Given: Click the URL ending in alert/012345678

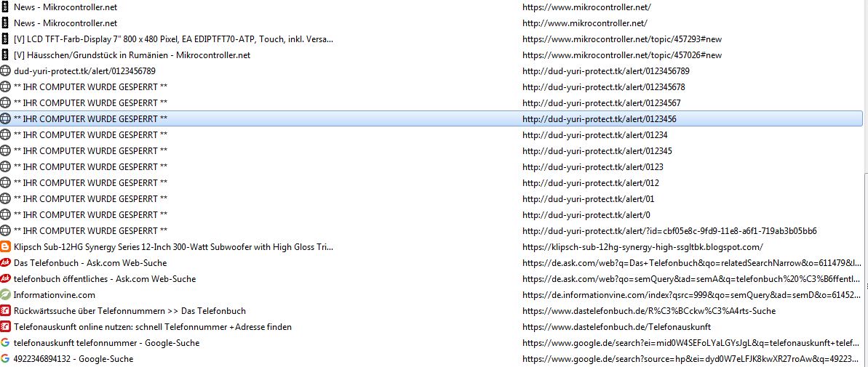Looking at the screenshot, I should point(603,87).
